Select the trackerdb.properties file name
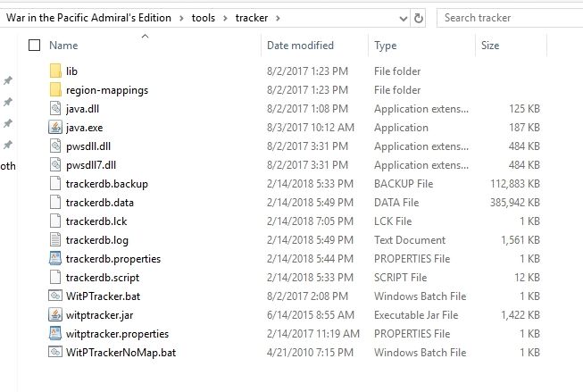This screenshot has height=392, width=583. 113,258
